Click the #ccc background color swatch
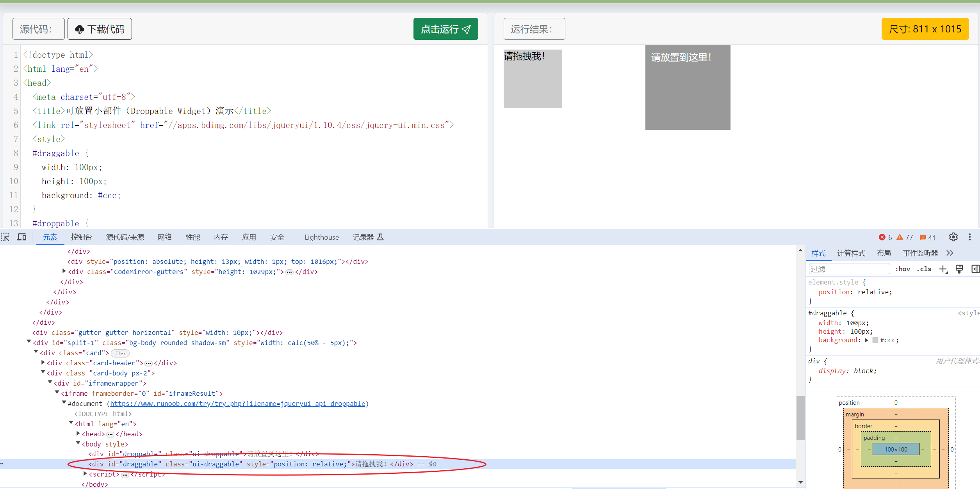The height and width of the screenshot is (489, 980). click(x=875, y=340)
